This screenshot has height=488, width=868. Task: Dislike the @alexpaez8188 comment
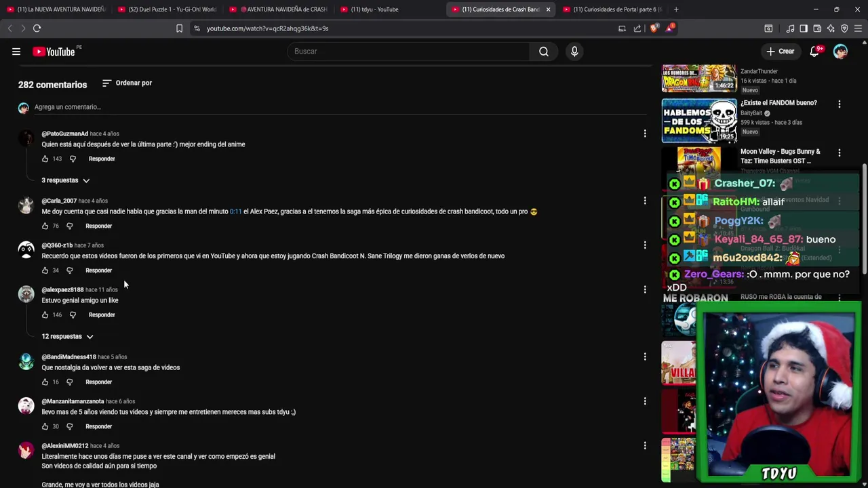tap(73, 314)
